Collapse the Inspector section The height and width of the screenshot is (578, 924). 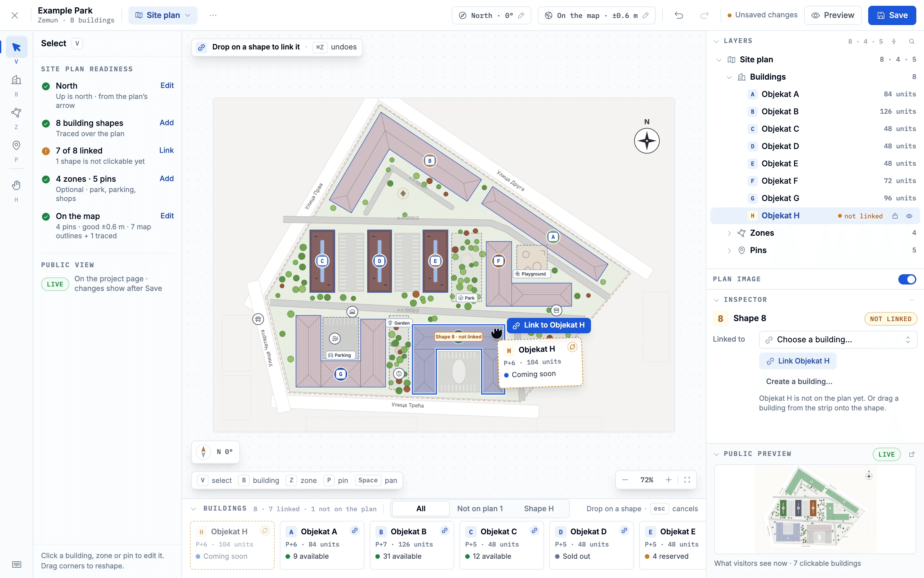coord(717,300)
